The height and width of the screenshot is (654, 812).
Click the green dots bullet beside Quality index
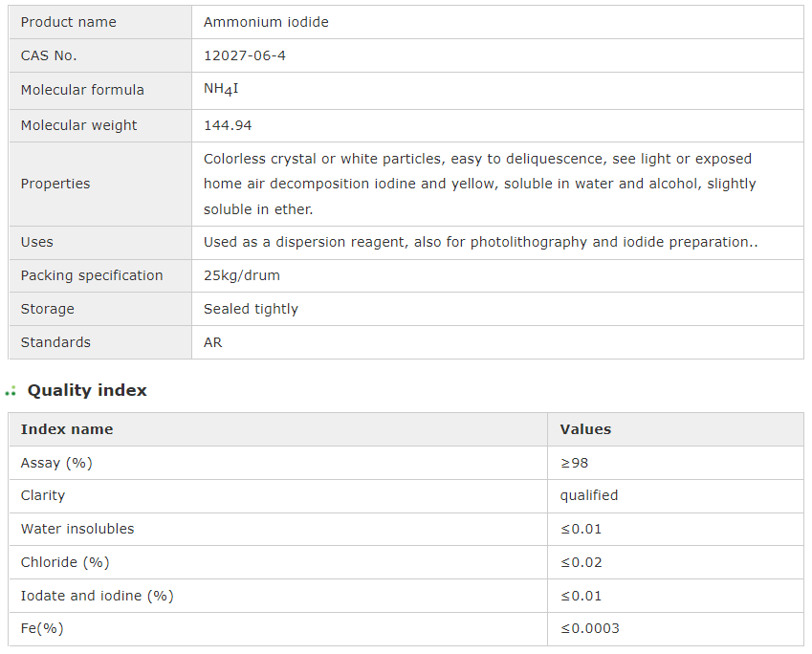[x=11, y=391]
